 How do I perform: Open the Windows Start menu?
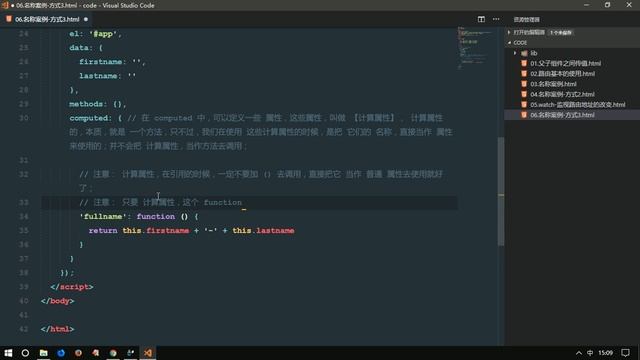click(x=8, y=353)
